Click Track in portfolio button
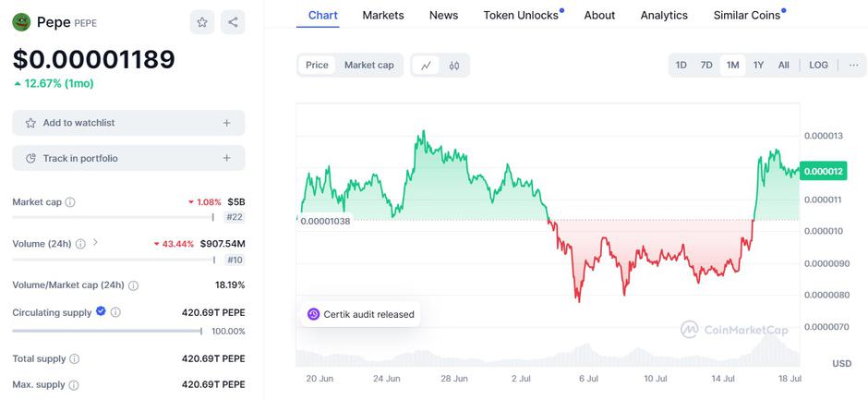Screen dimensions: 868x400 128,159
